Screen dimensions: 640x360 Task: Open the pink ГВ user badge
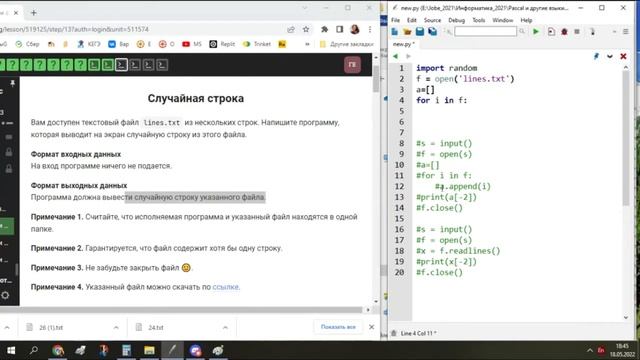click(352, 65)
